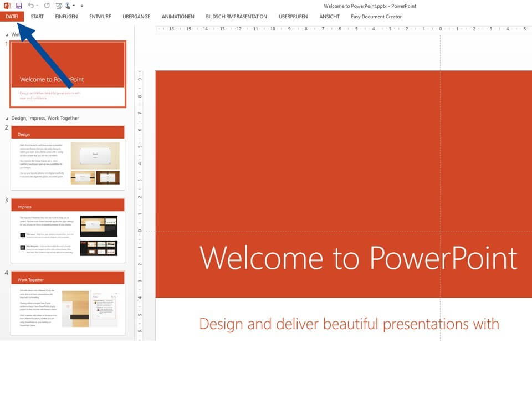Click the Redo/Repeat icon
The width and height of the screenshot is (532, 399).
pyautogui.click(x=47, y=6)
